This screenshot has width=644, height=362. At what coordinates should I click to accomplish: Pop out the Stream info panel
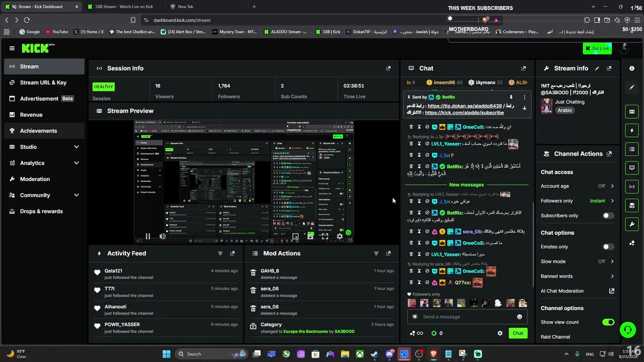(609, 68)
